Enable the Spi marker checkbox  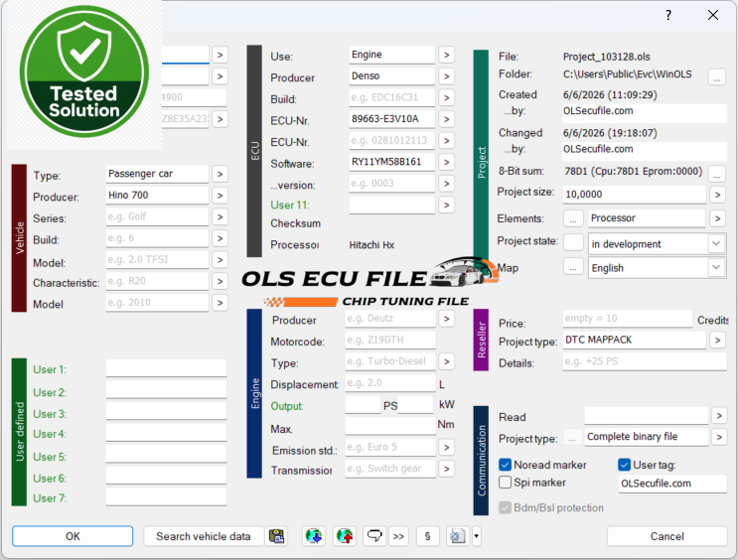coord(505,483)
